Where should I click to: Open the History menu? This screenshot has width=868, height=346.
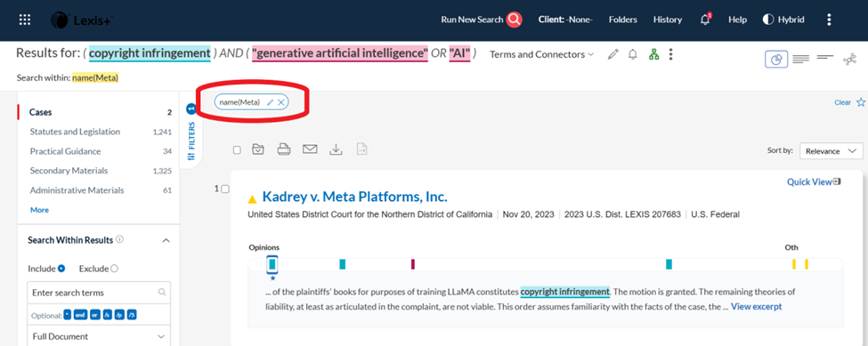pos(668,20)
